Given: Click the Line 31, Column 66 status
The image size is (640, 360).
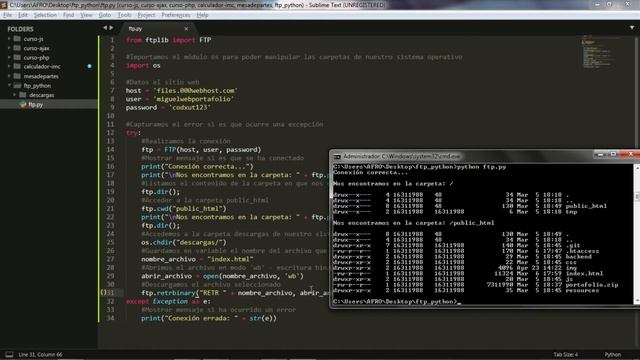Looking at the screenshot, I should click(40, 355).
